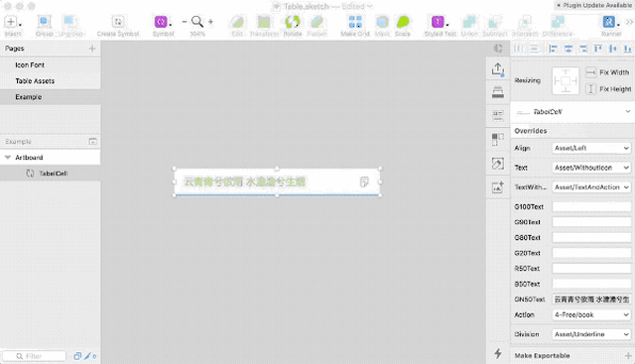Align selection to top edge

click(x=597, y=49)
